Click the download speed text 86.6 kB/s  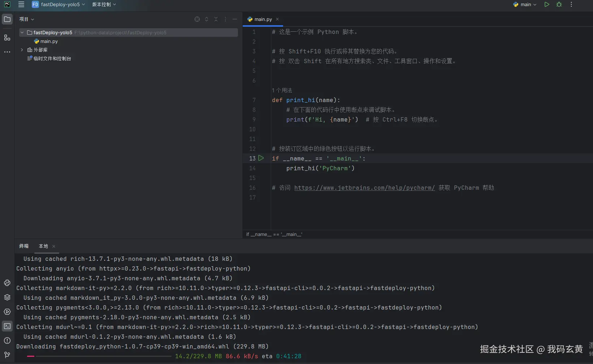point(242,356)
